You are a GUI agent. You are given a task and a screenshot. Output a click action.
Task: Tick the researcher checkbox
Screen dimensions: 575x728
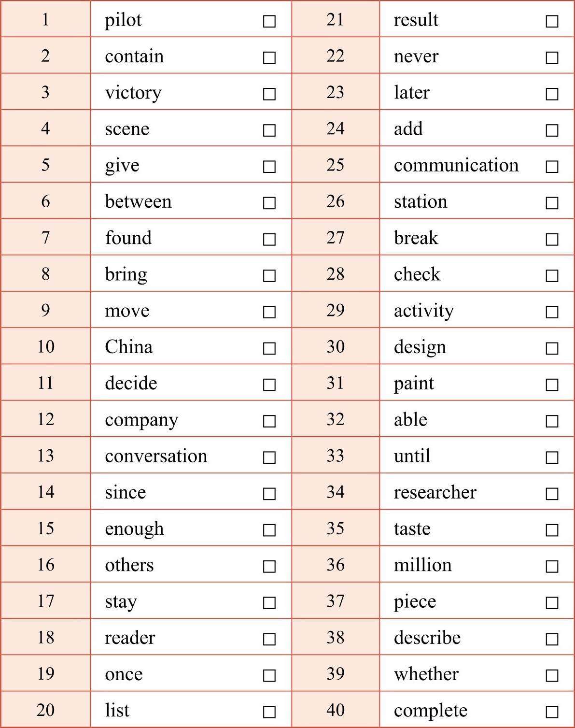[552, 494]
